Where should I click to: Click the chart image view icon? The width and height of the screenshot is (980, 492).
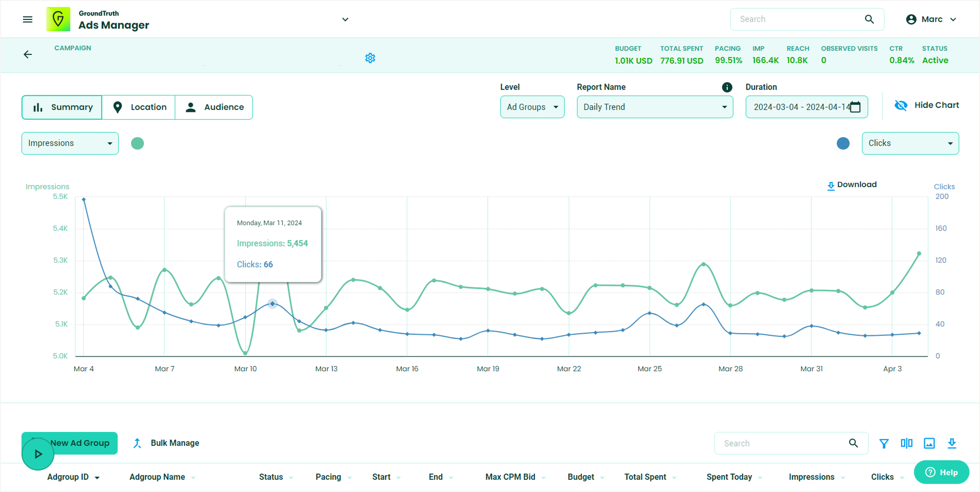[929, 443]
